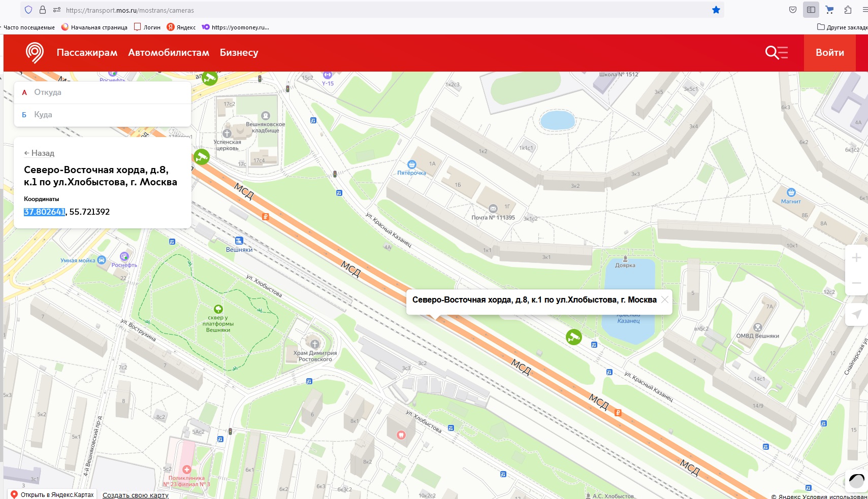Open the site search menu icon
This screenshot has width=868, height=499.
(x=776, y=52)
